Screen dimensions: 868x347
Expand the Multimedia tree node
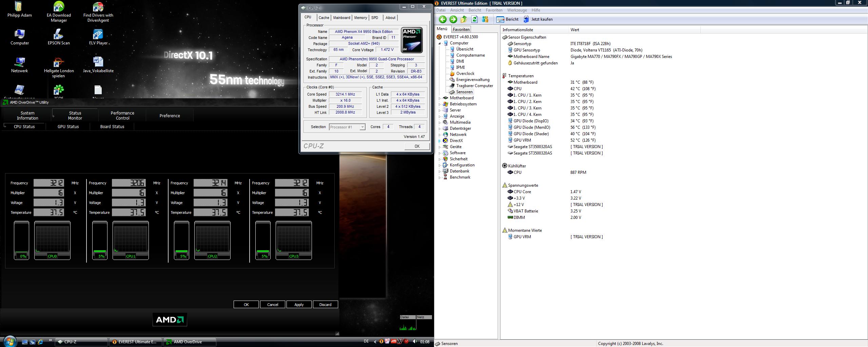pyautogui.click(x=439, y=123)
